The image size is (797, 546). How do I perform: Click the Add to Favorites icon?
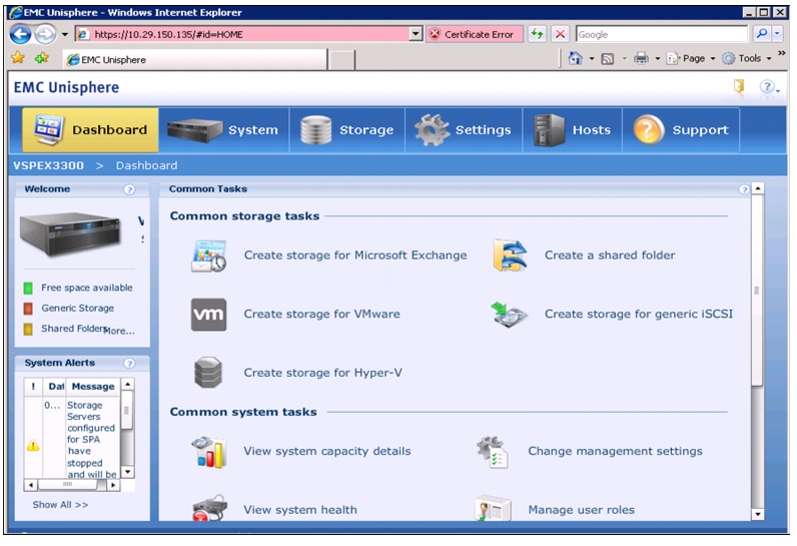point(42,58)
